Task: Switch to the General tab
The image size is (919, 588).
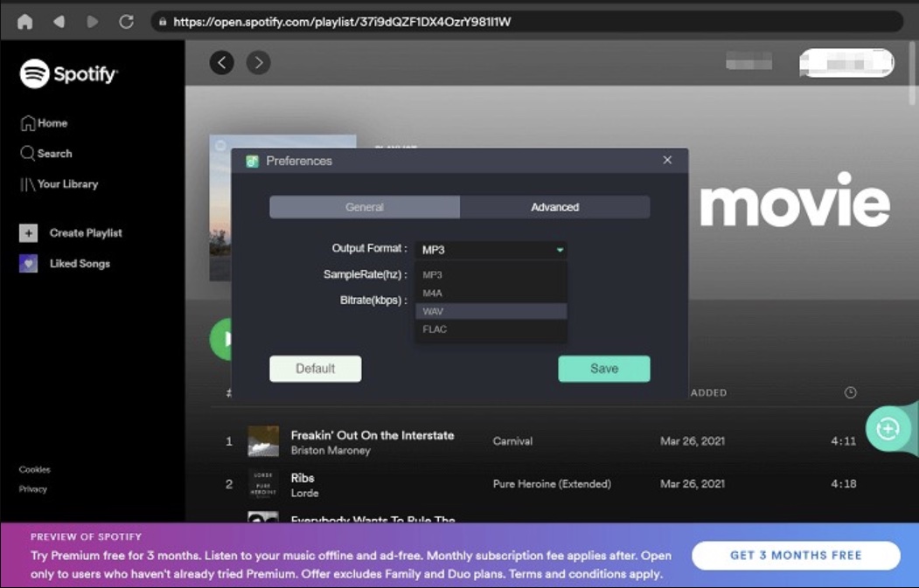Action: point(365,207)
